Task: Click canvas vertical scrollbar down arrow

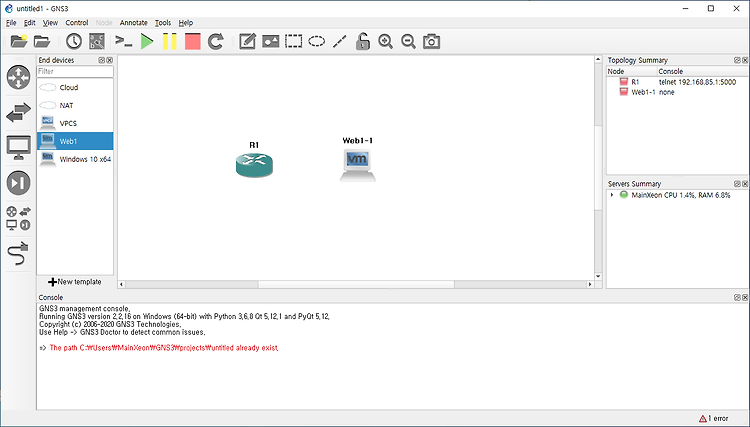Action: pyautogui.click(x=598, y=276)
